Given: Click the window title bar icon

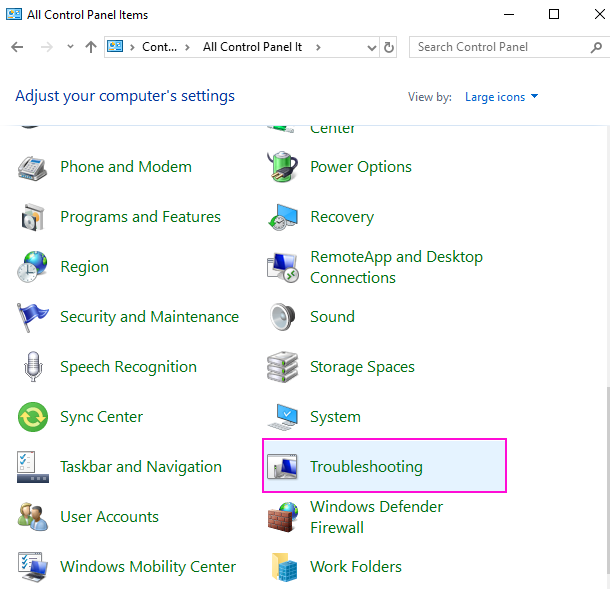Looking at the screenshot, I should point(14,14).
